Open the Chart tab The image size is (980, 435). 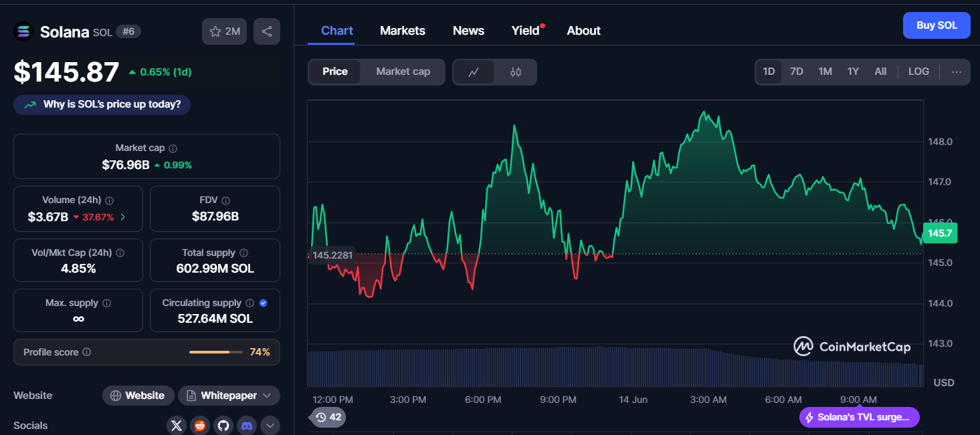337,31
